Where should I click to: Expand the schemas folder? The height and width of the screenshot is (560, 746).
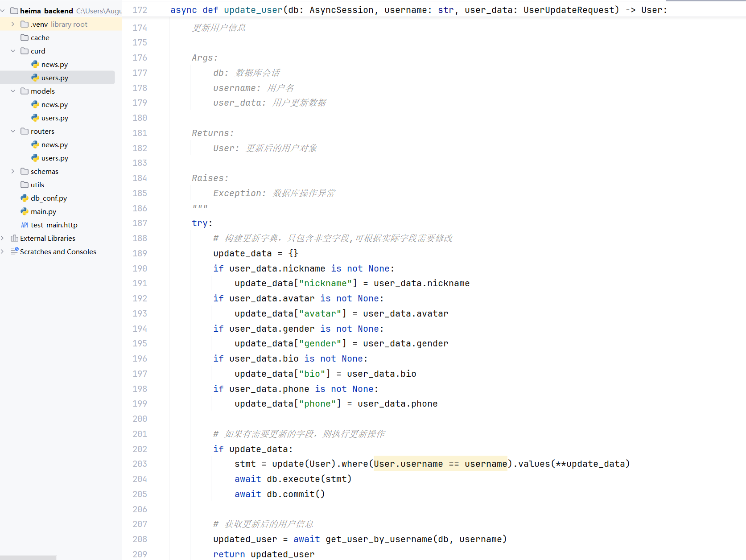(13, 171)
